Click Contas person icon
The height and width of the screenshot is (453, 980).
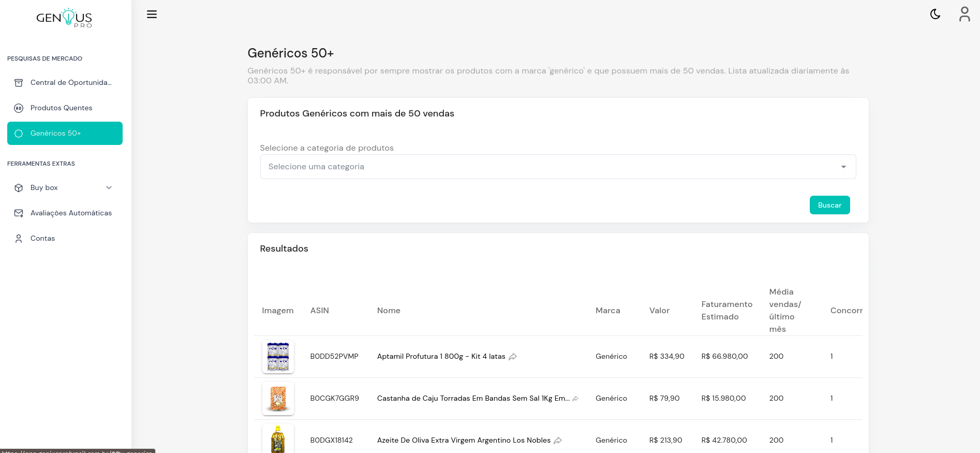(19, 239)
